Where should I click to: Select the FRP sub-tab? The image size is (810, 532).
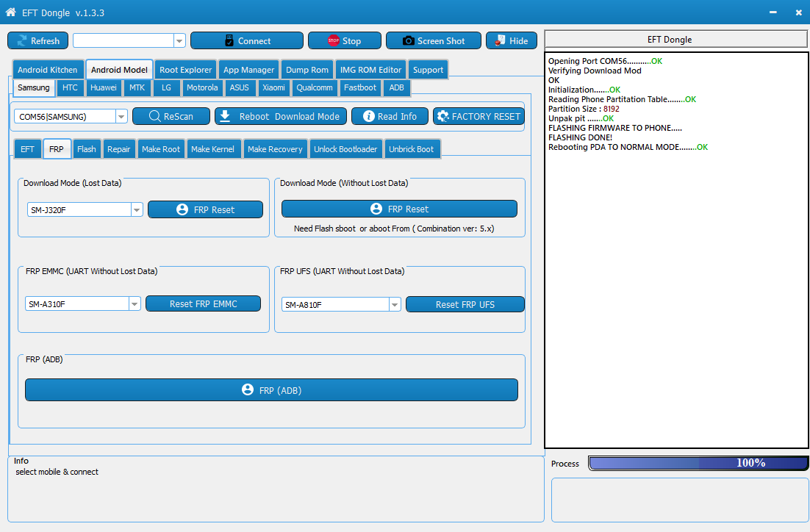point(57,148)
